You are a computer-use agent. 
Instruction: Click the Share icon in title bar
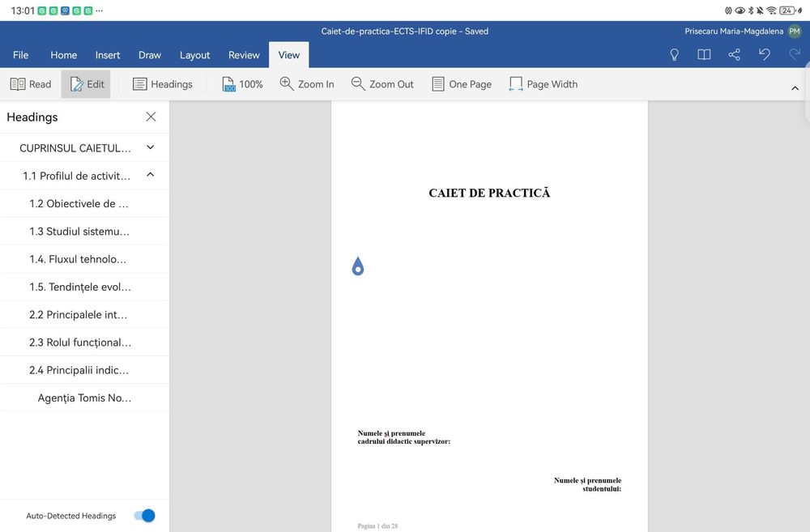point(734,55)
